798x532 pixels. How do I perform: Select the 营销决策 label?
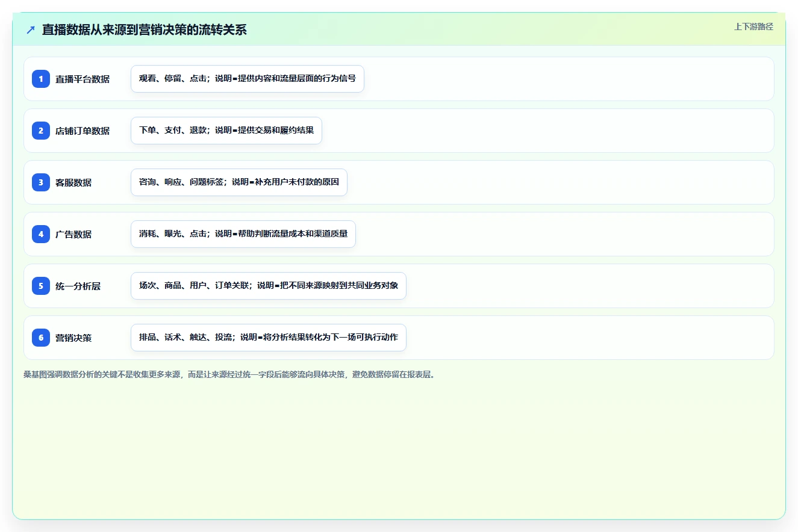[73, 338]
